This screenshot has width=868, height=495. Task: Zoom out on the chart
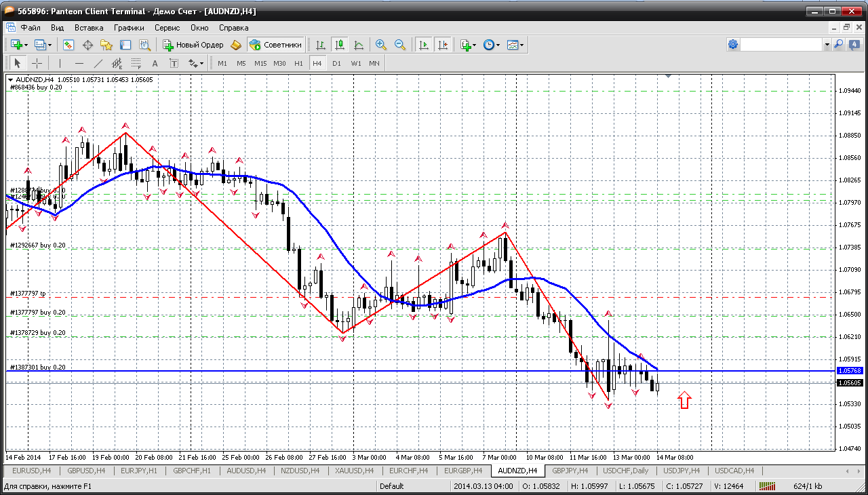click(400, 45)
